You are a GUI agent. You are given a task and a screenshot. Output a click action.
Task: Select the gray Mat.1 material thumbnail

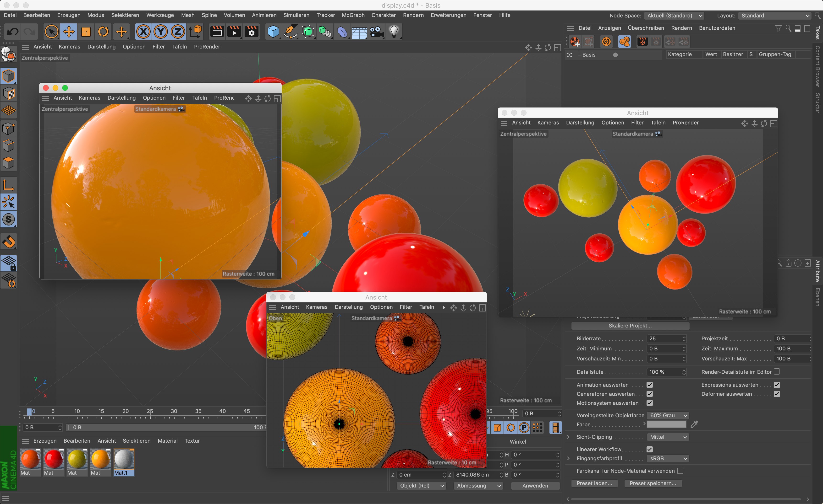point(124,459)
